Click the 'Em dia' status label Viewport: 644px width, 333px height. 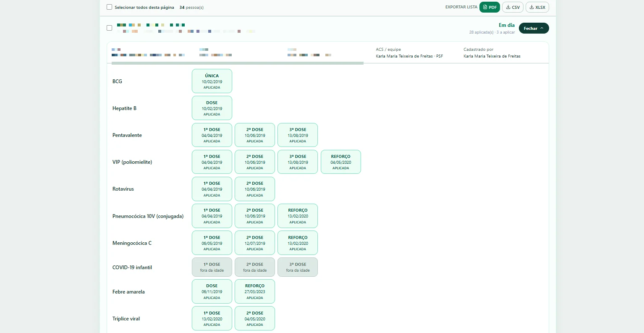(x=507, y=25)
